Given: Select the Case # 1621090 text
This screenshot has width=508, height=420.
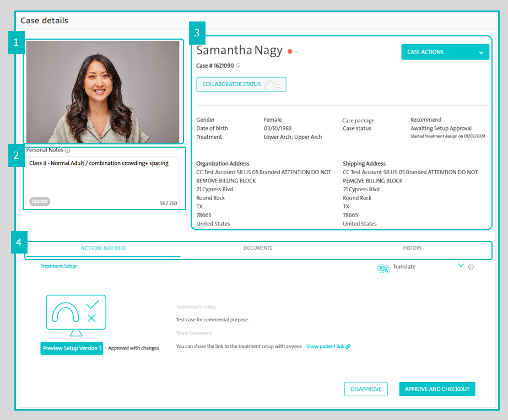Looking at the screenshot, I should click(x=215, y=66).
